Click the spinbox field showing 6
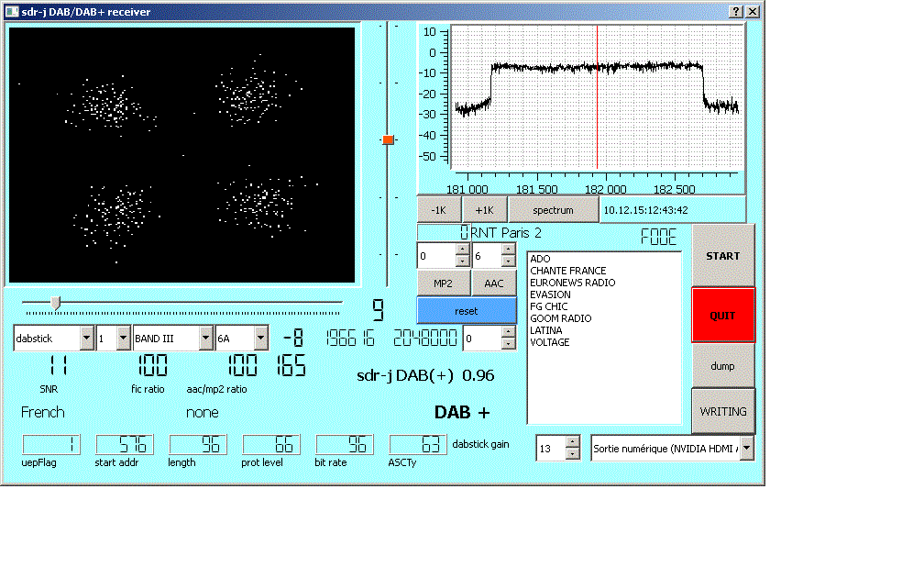 pyautogui.click(x=488, y=256)
